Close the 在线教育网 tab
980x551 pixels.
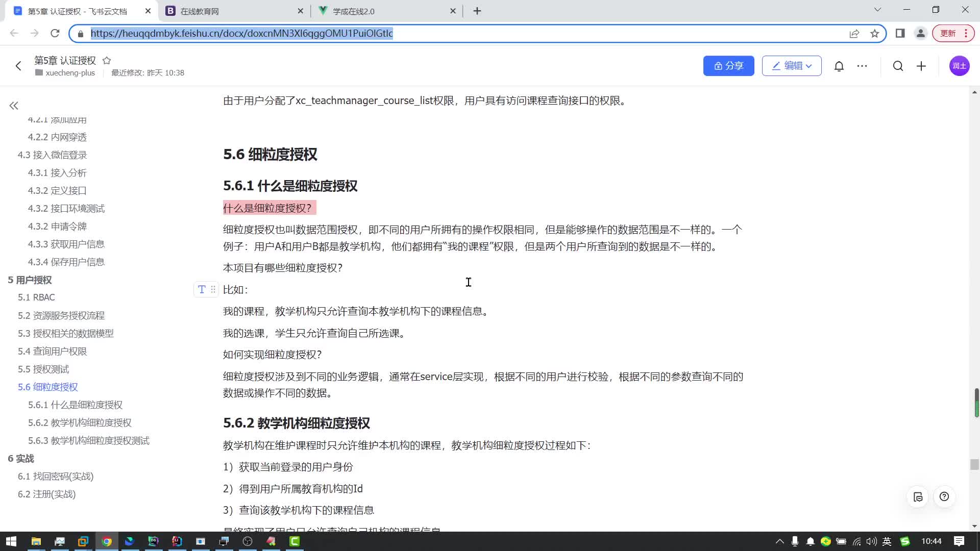(x=300, y=11)
